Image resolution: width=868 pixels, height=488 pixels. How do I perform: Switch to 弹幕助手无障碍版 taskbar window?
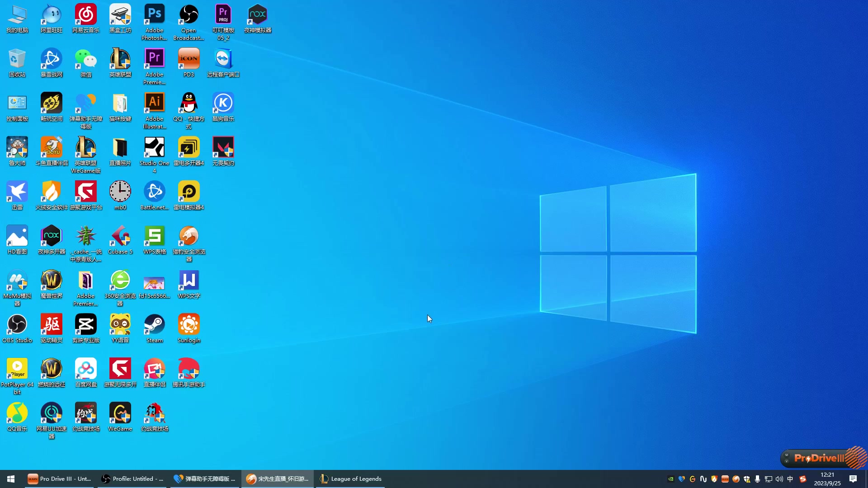coord(205,479)
